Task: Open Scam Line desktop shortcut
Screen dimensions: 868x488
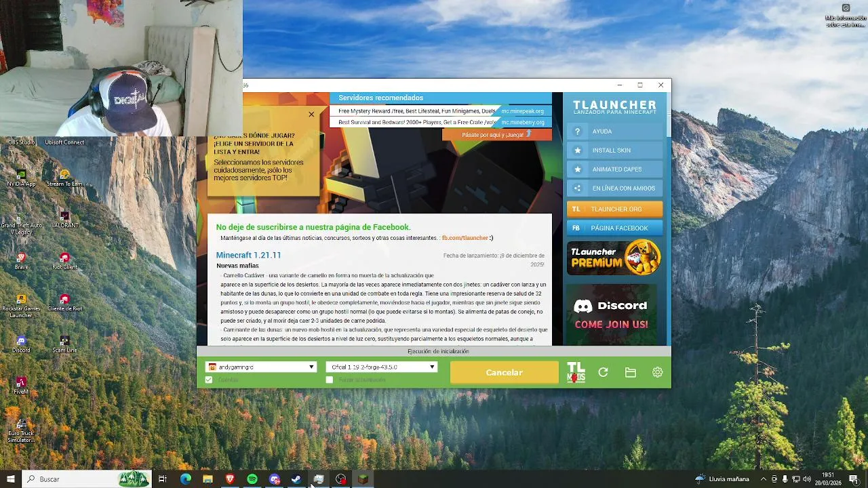Action: tap(64, 344)
